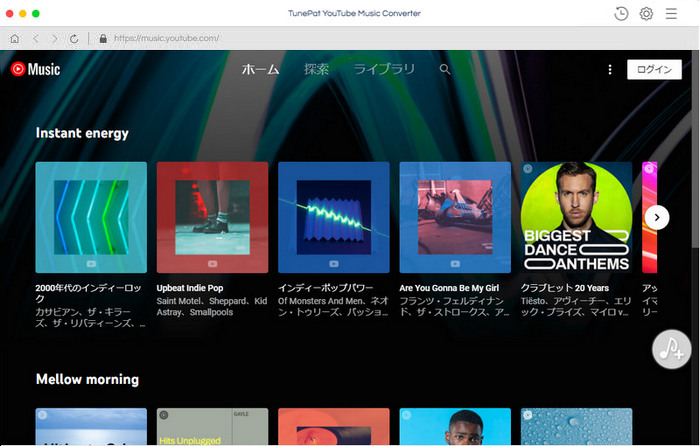Open the Hits Unplugged playlist thumbnail

[212, 426]
